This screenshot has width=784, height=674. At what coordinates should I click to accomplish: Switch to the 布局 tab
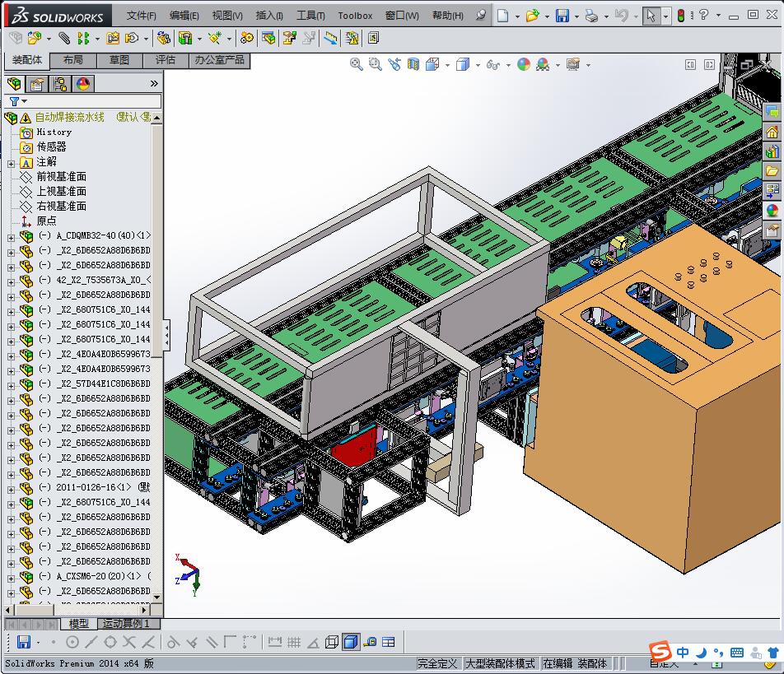click(x=73, y=60)
